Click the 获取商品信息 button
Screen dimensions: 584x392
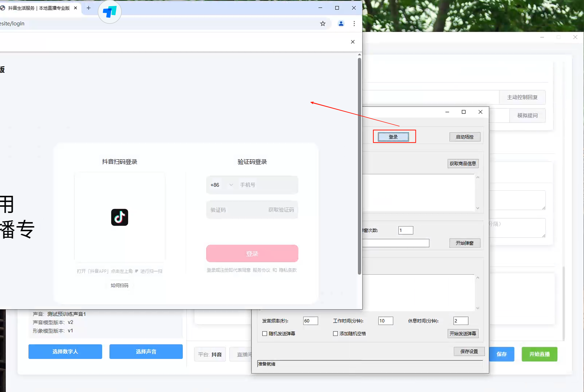(x=463, y=164)
